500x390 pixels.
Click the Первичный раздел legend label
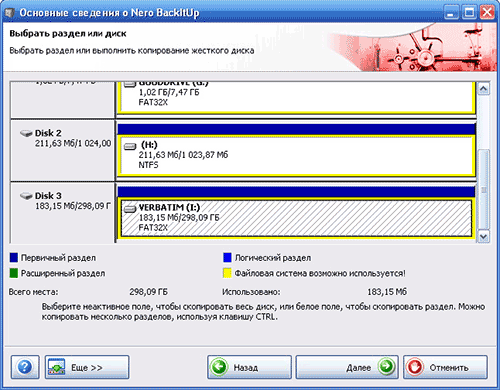[x=58, y=258]
